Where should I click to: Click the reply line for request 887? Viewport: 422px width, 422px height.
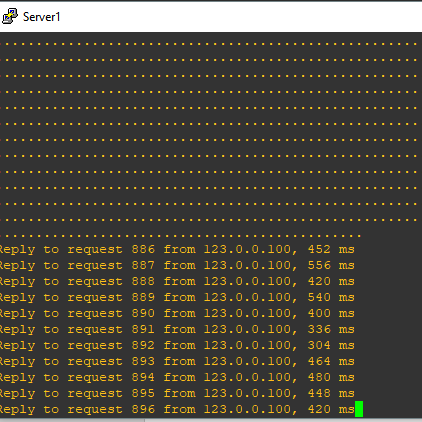point(177,265)
